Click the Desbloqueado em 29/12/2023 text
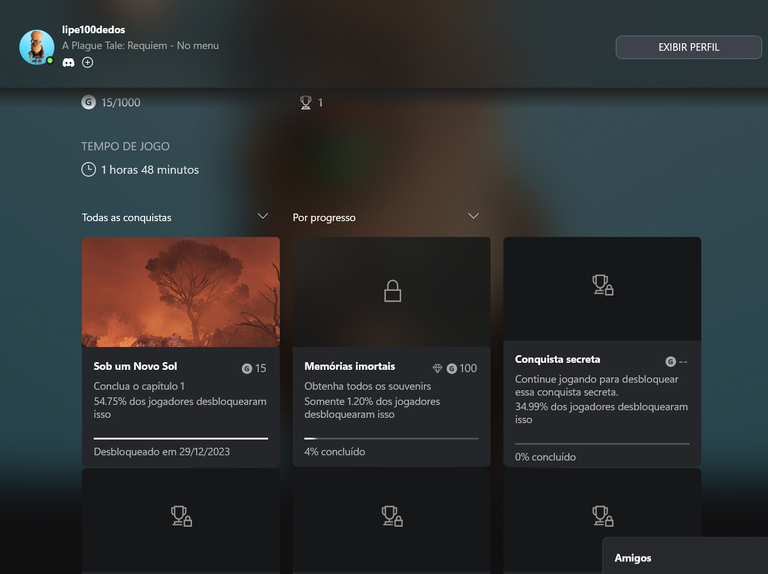This screenshot has width=768, height=574. tap(162, 452)
